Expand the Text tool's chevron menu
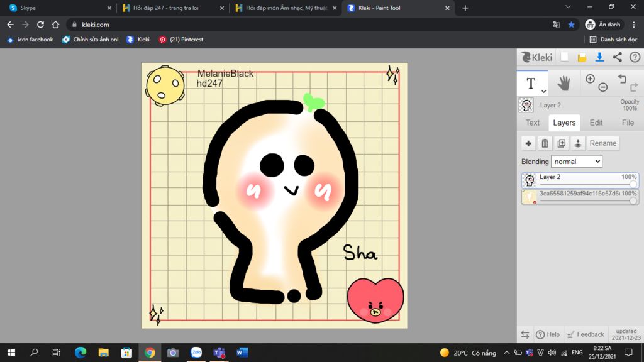 (x=543, y=91)
